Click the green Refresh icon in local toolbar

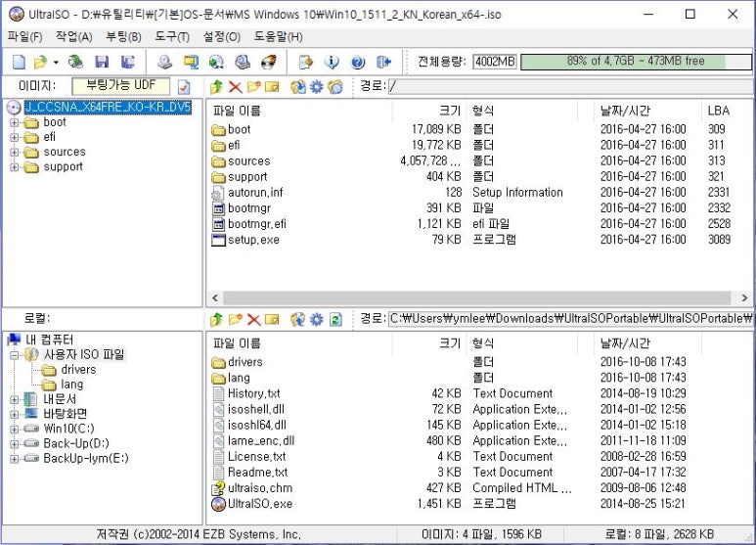point(335,319)
